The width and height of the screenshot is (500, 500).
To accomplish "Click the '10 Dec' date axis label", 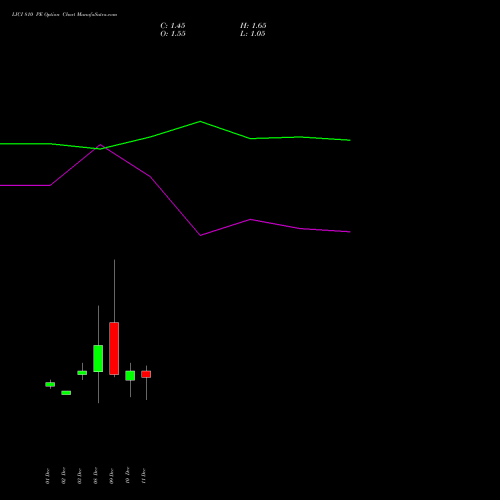I will click(x=128, y=476).
